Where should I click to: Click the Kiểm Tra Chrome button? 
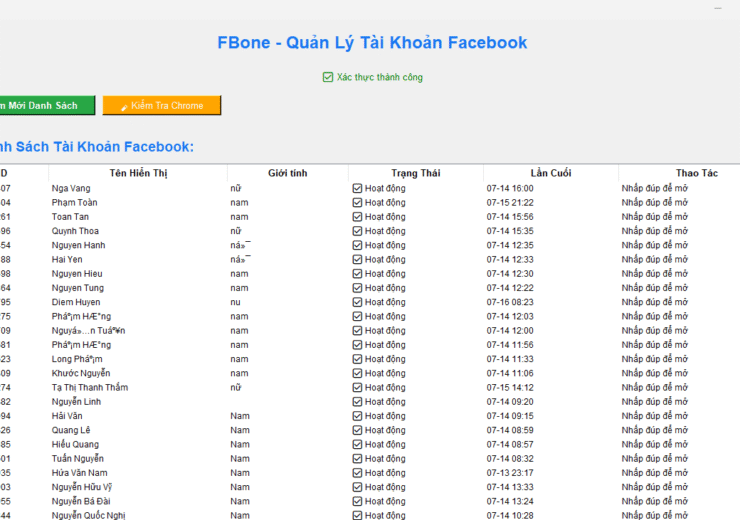pyautogui.click(x=161, y=105)
